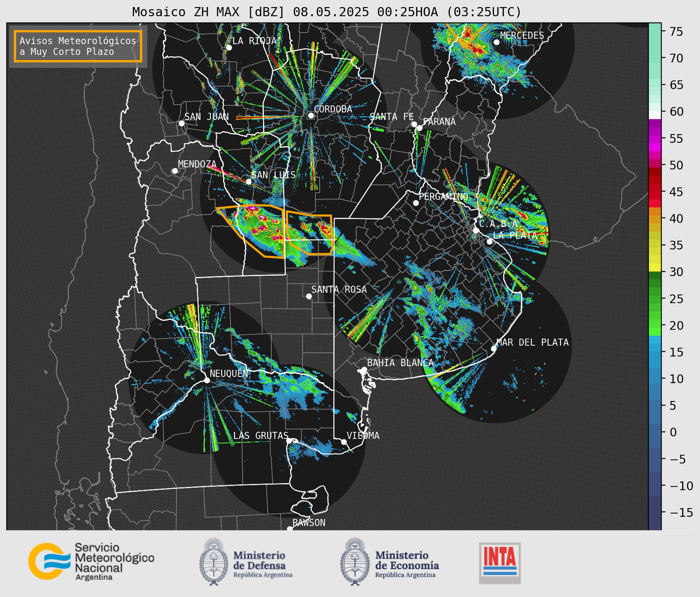The width and height of the screenshot is (700, 597).
Task: Select the RAWSON city marker dot
Action: pos(290,529)
